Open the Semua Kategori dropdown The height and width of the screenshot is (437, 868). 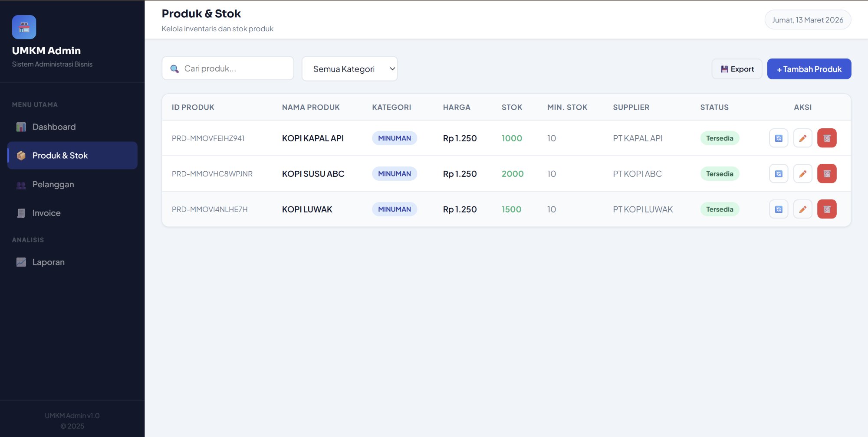point(349,69)
